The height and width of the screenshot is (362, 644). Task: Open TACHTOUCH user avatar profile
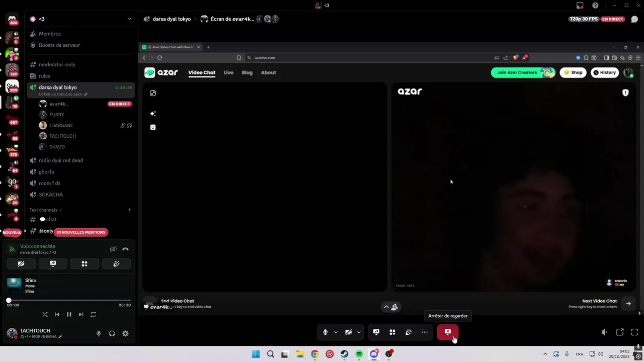coord(12,333)
